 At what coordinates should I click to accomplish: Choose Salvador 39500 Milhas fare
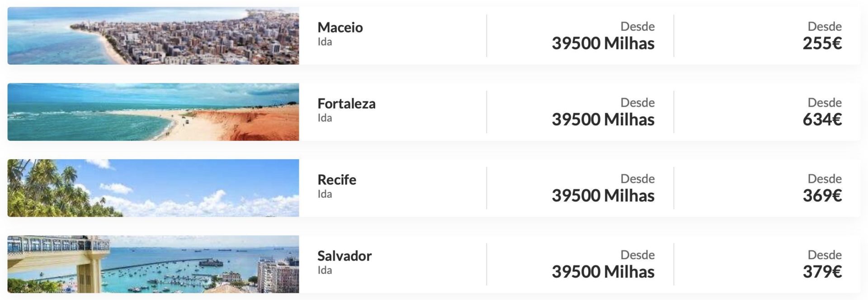pos(603,271)
